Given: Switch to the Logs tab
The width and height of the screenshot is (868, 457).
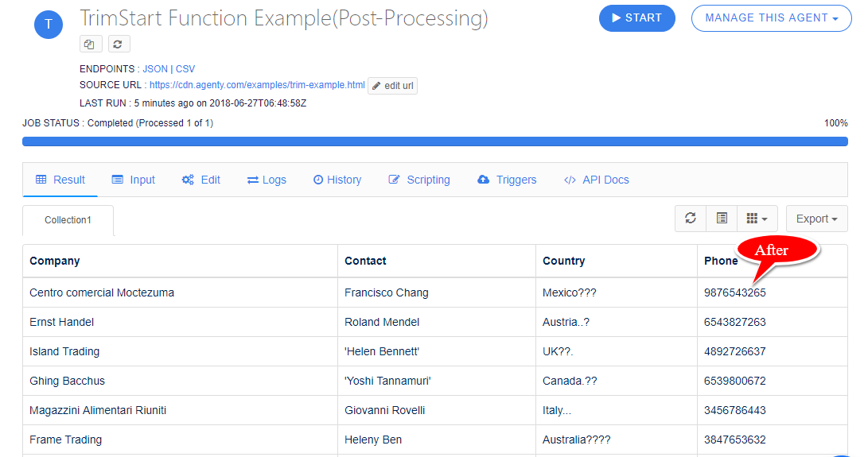Looking at the screenshot, I should coord(267,180).
